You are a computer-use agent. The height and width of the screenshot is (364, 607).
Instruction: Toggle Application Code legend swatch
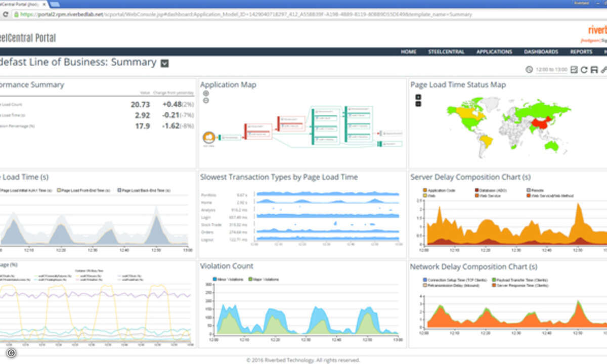click(425, 190)
